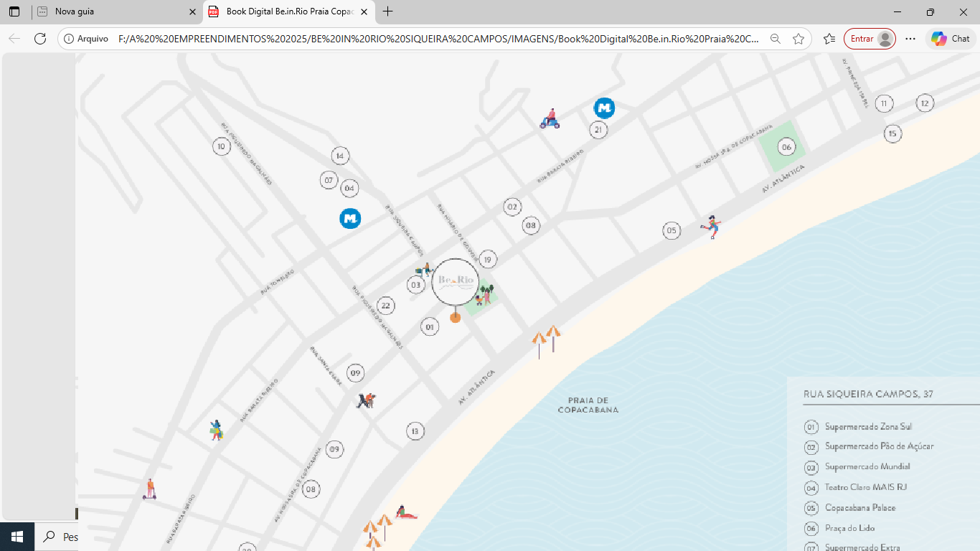The width and height of the screenshot is (980, 551).
Task: Click the Windows Start button
Action: [x=17, y=537]
